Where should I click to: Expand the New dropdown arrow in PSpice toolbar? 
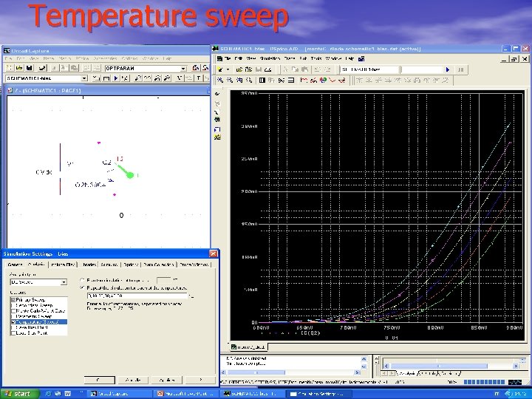(228, 69)
